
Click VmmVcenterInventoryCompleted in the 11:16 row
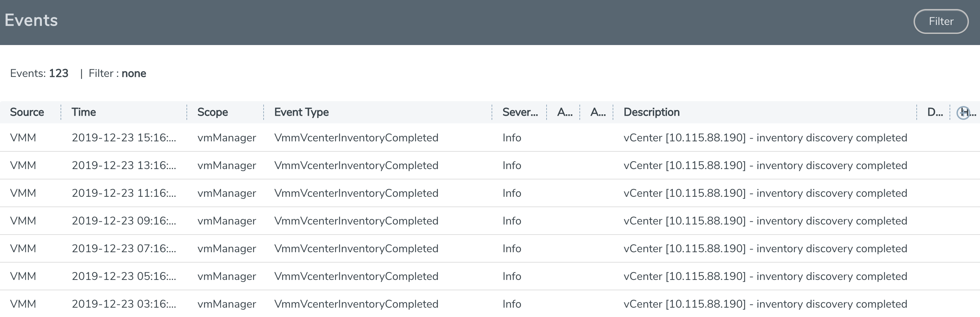point(356,193)
